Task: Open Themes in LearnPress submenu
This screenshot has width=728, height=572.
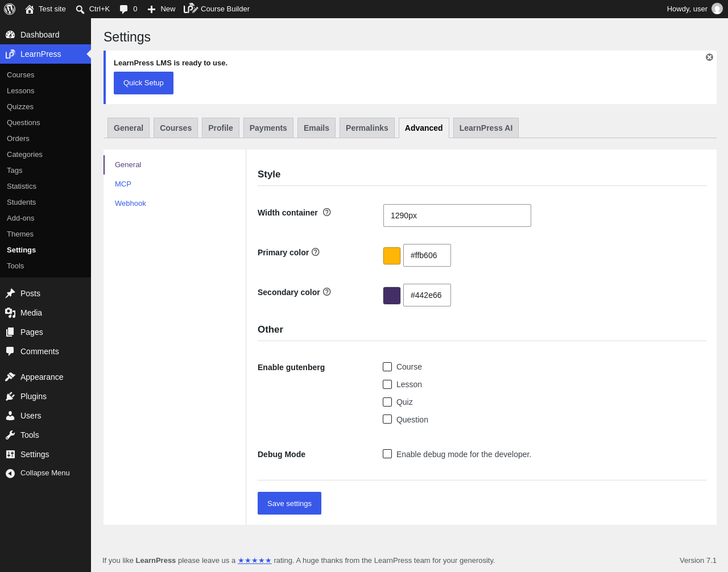Action: pos(20,234)
